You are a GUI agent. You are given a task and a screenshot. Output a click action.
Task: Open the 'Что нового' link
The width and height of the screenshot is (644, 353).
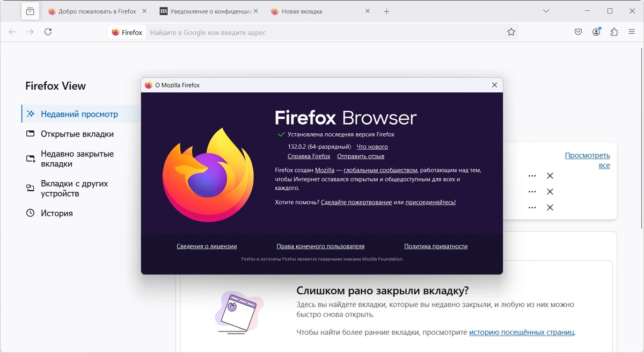[372, 147]
